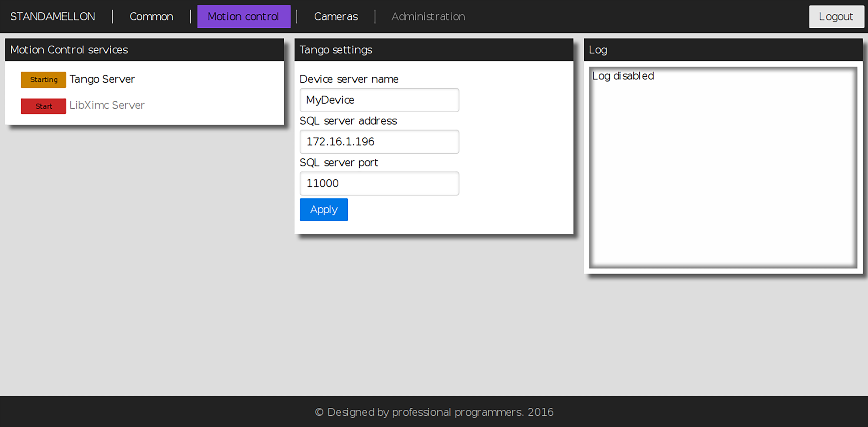Click the Log panel header
This screenshot has height=427, width=868.
pyautogui.click(x=723, y=50)
